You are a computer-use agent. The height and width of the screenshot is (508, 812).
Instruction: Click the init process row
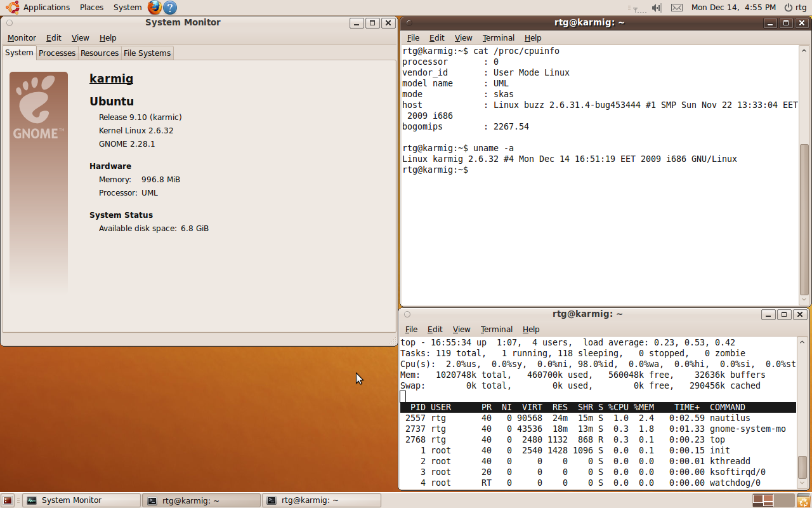[598, 450]
